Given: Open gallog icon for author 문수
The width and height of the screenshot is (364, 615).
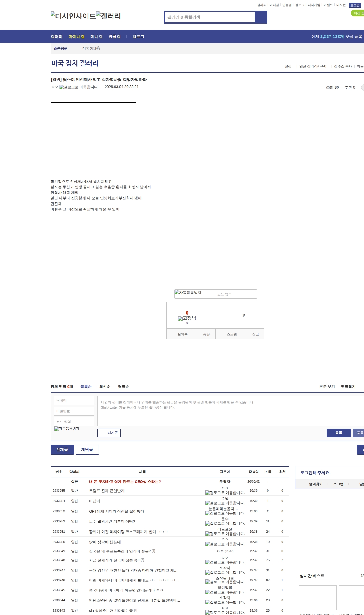Looking at the screenshot, I should point(225,524).
